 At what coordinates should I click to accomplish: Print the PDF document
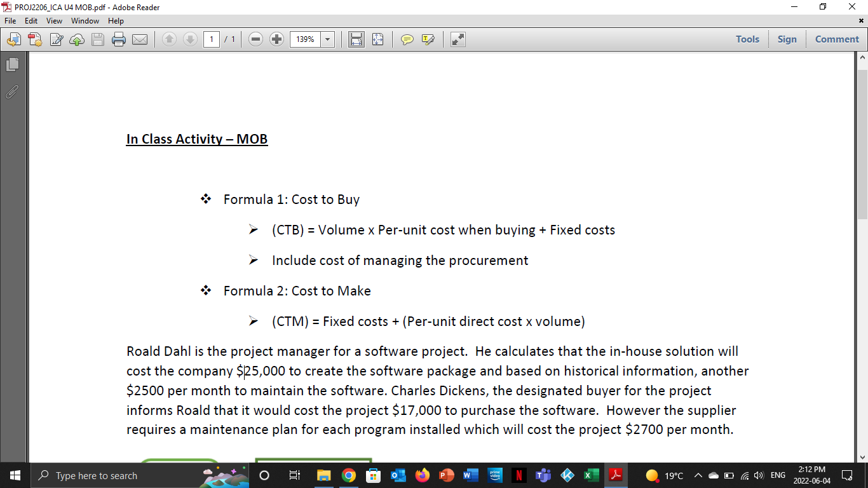coord(119,39)
